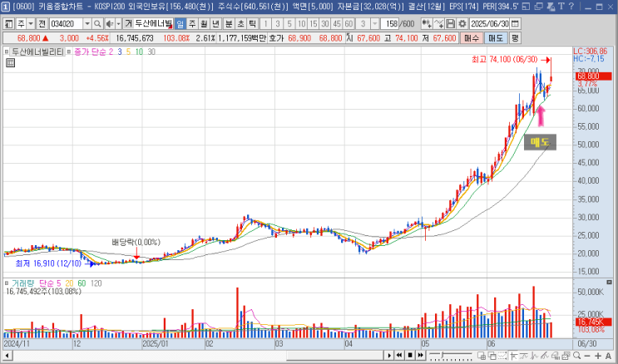Open the speaker dropdown arrow
Screen dimensions: 618x364
coord(118,24)
